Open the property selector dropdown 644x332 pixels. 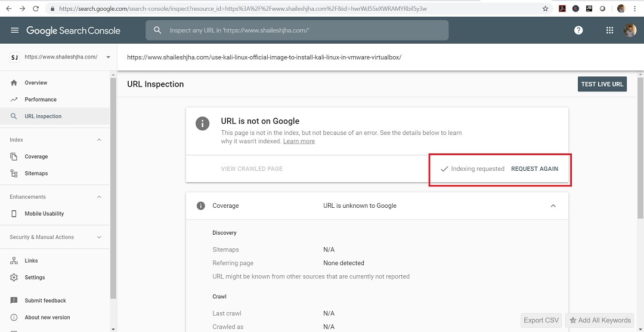coord(109,57)
